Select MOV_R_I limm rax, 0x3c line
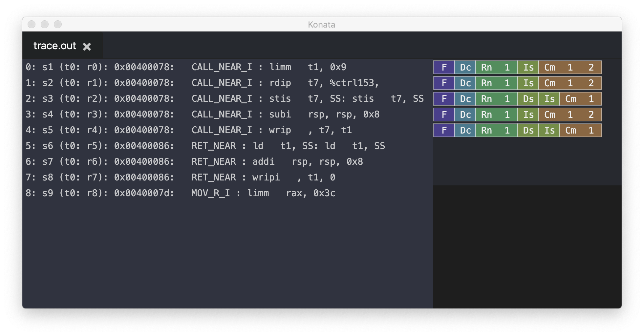Viewport: 644px width, 336px height. [181, 193]
